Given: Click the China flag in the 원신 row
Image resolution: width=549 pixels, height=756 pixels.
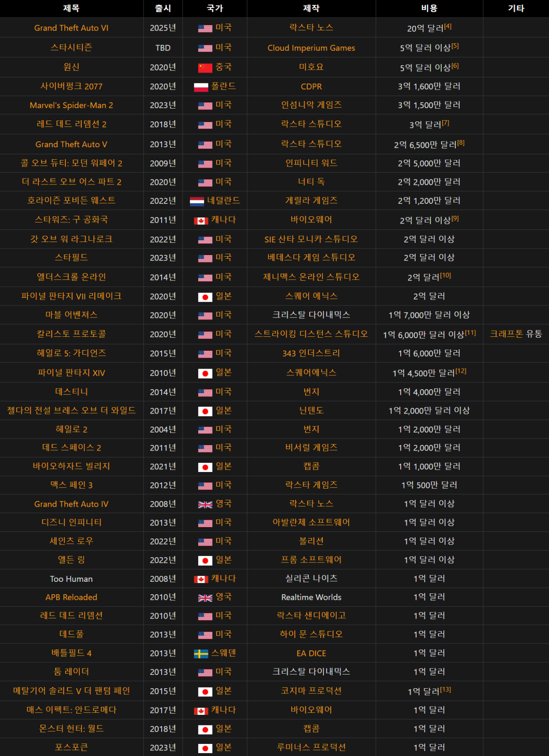Looking at the screenshot, I should pyautogui.click(x=205, y=68).
